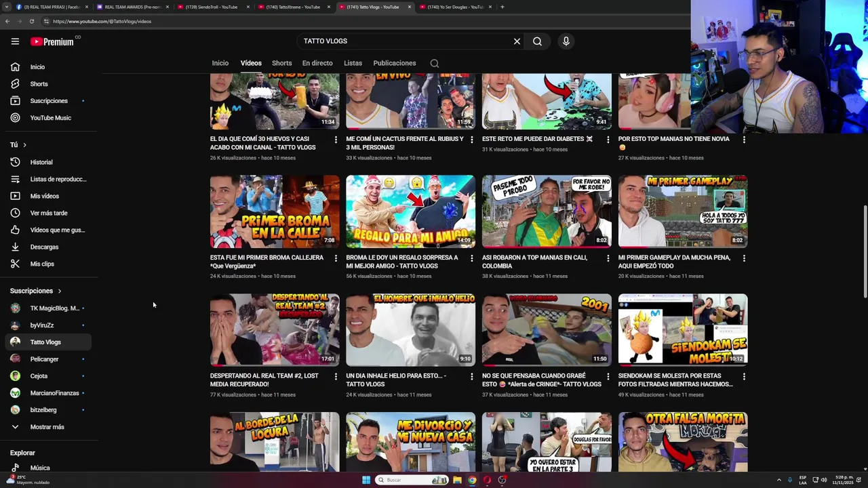868x488 pixels.
Task: Click the taskbar Buscar search box
Action: tap(412, 480)
